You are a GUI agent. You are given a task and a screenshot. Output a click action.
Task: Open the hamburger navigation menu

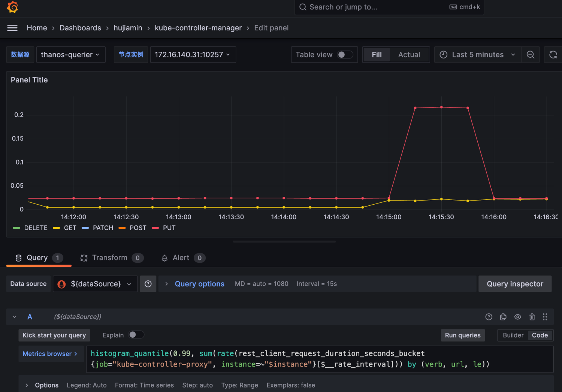click(12, 28)
